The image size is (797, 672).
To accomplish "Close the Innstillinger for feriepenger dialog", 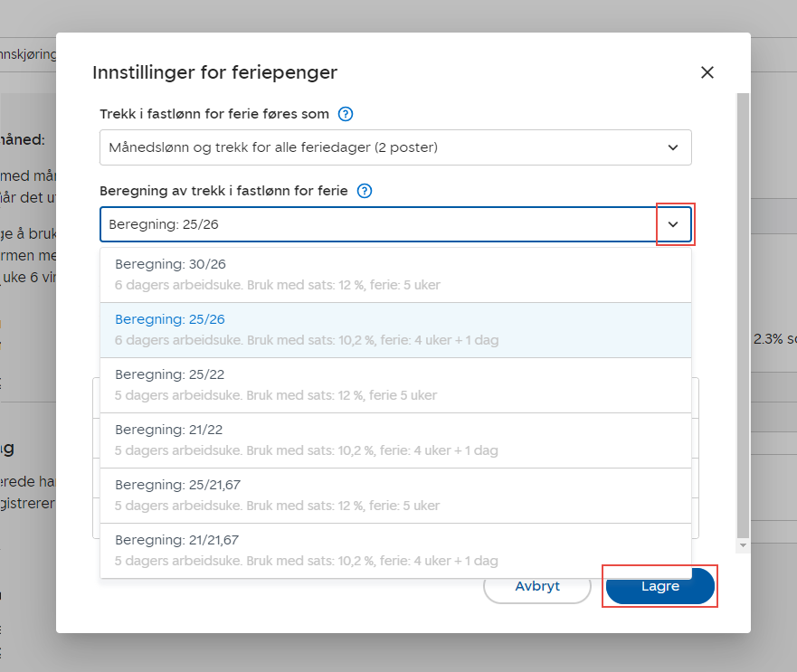I will (707, 73).
